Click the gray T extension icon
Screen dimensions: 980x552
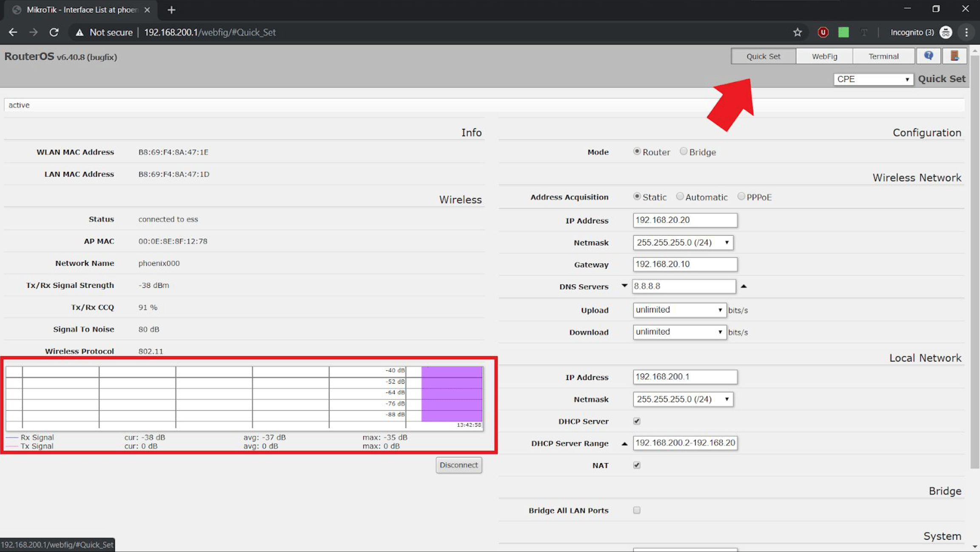pyautogui.click(x=864, y=32)
